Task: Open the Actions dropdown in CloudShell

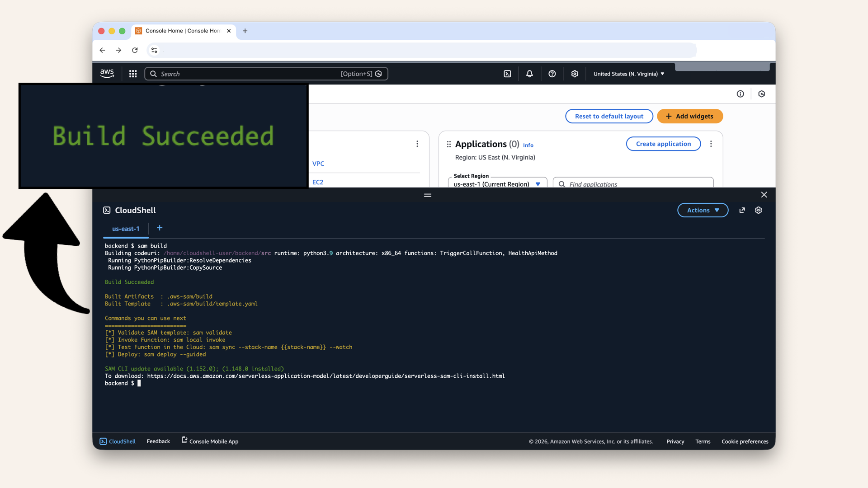Action: [x=703, y=210]
